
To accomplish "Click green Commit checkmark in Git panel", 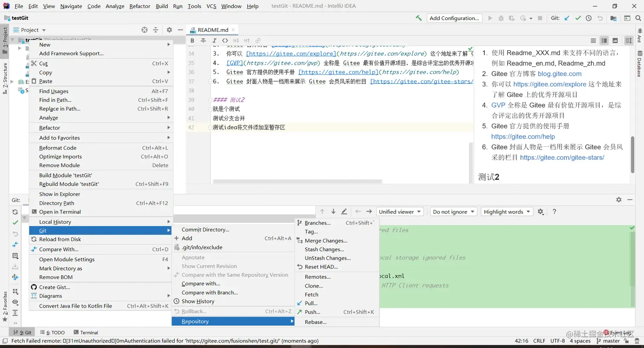I will 15,222.
